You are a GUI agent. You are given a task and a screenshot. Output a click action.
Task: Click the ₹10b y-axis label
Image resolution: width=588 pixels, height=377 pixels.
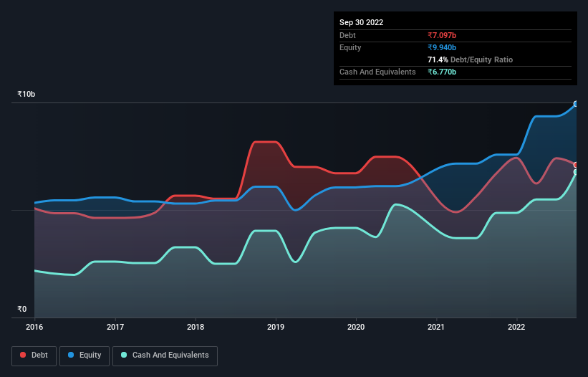[26, 94]
